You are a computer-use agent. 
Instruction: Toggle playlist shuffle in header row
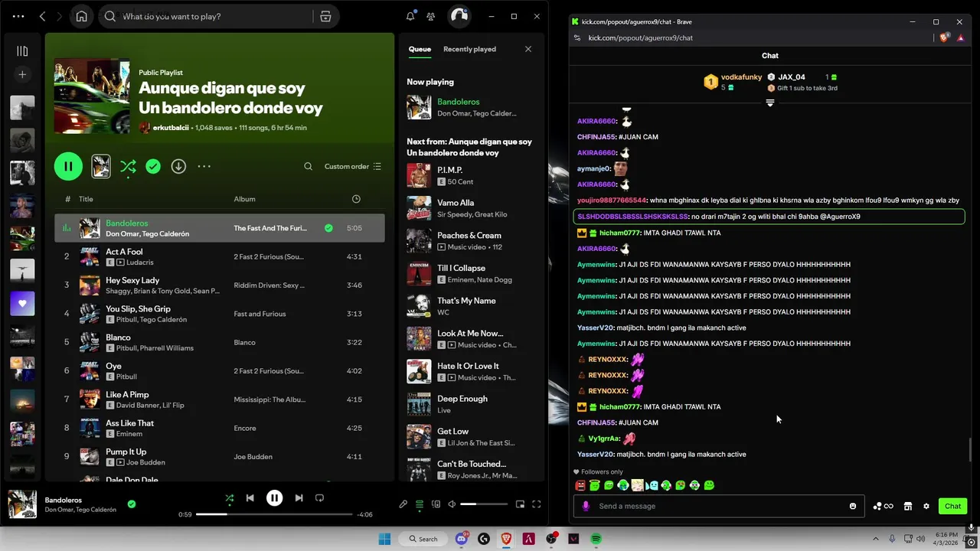click(x=128, y=166)
